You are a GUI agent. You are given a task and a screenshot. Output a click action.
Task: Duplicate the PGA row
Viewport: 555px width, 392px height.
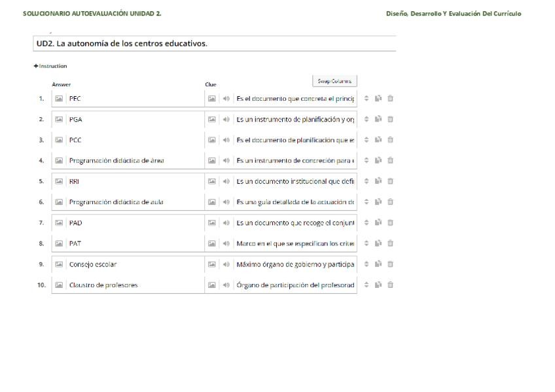point(378,120)
